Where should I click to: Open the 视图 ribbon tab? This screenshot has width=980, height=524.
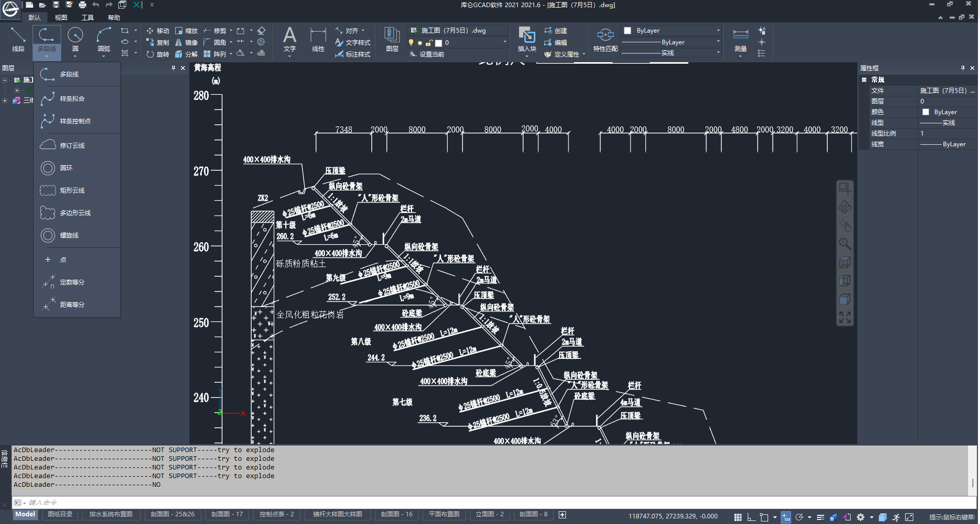click(61, 17)
